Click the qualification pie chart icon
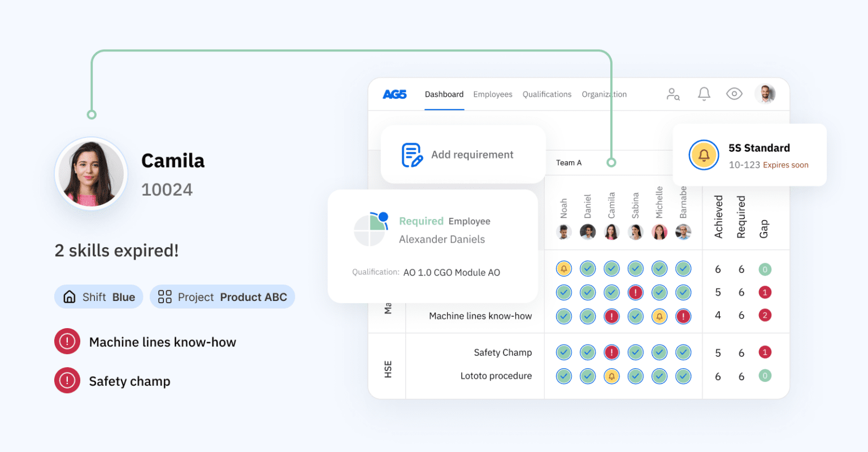Image resolution: width=868 pixels, height=452 pixels. pyautogui.click(x=370, y=229)
